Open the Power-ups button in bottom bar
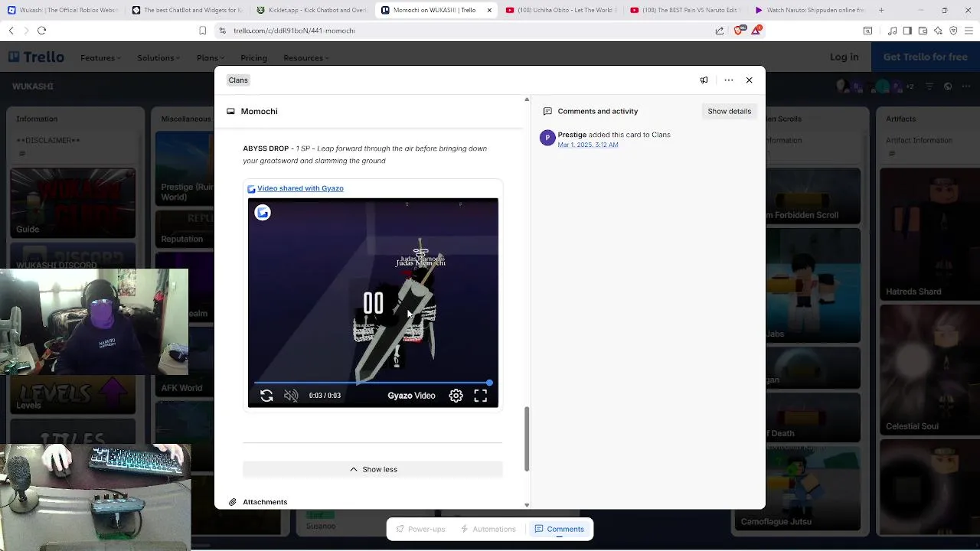 pyautogui.click(x=420, y=529)
